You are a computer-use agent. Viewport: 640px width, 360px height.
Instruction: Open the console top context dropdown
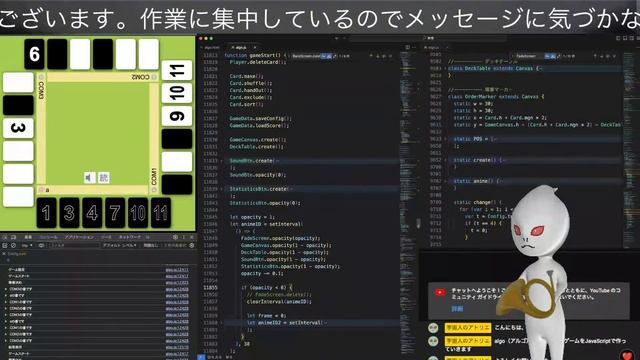coord(27,245)
